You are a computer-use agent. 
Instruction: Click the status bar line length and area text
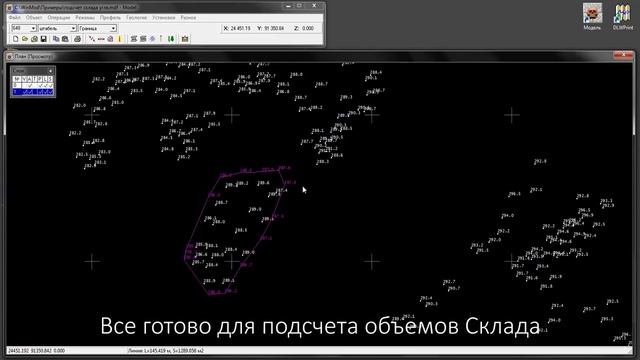point(165,350)
